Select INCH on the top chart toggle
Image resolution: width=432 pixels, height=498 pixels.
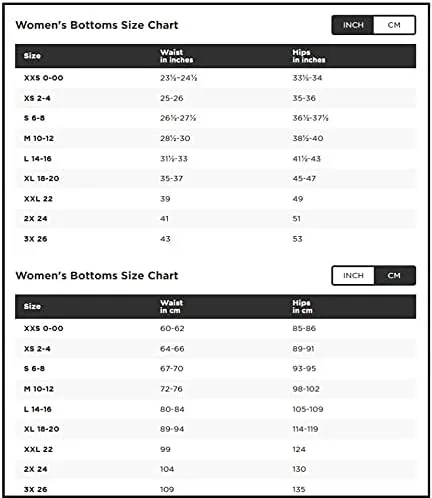[x=353, y=25]
